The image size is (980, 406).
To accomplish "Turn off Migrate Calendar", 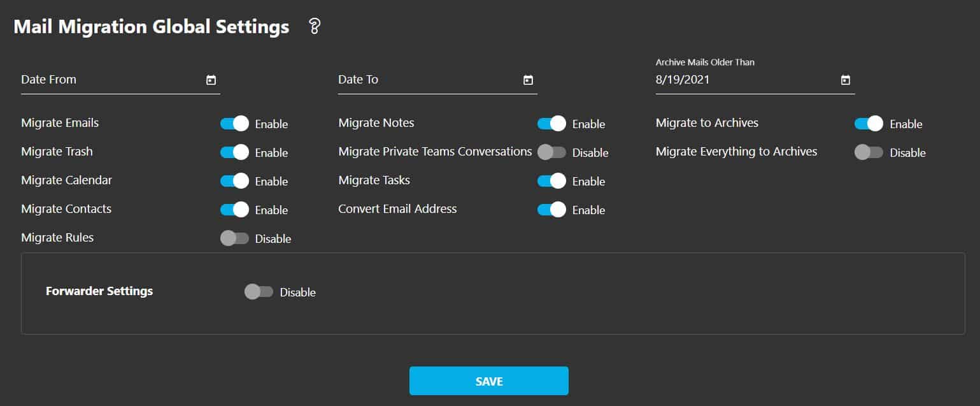I will (236, 181).
